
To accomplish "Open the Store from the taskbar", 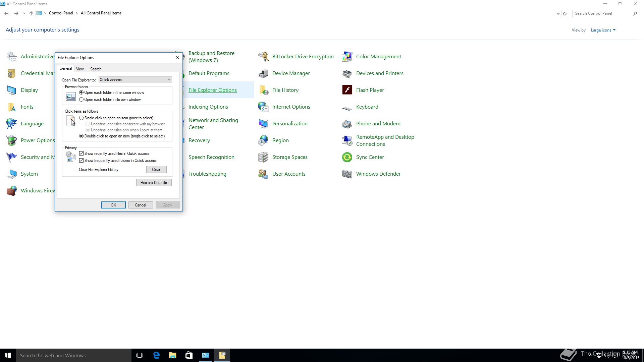I will (x=189, y=355).
